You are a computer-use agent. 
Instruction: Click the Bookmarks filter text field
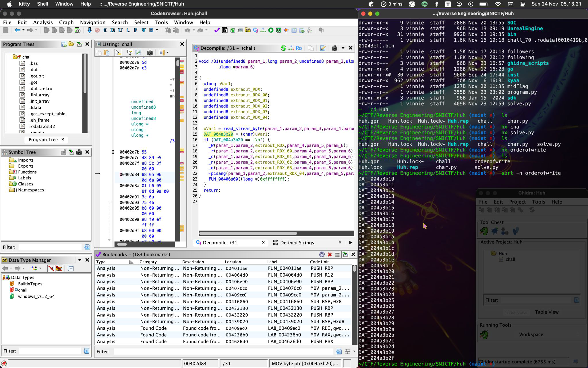[223, 351]
